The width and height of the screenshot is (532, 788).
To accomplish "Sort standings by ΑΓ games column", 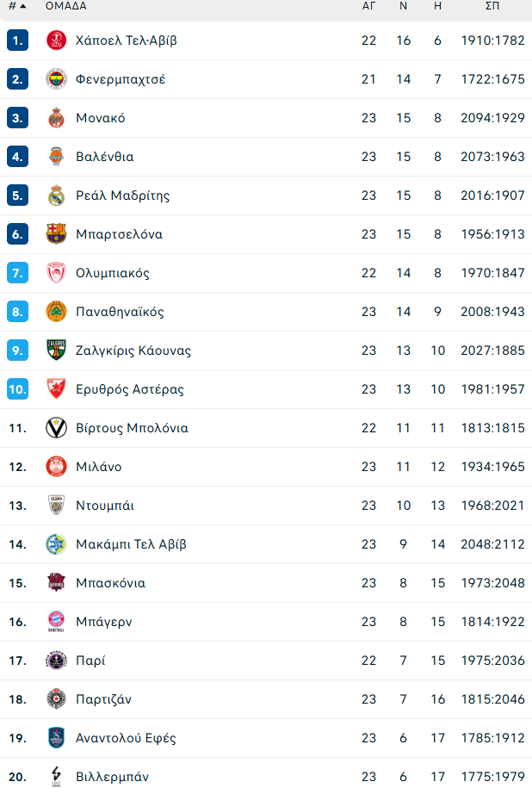I will coord(368,6).
